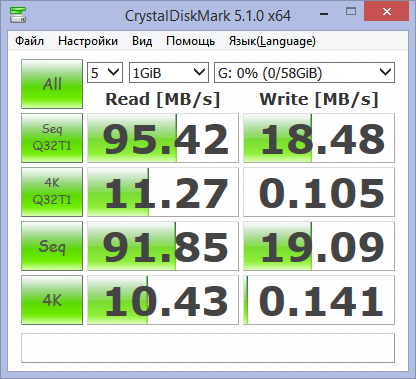Viewport: 416px width, 379px height.
Task: Start the plain Seq test
Action: (x=52, y=246)
